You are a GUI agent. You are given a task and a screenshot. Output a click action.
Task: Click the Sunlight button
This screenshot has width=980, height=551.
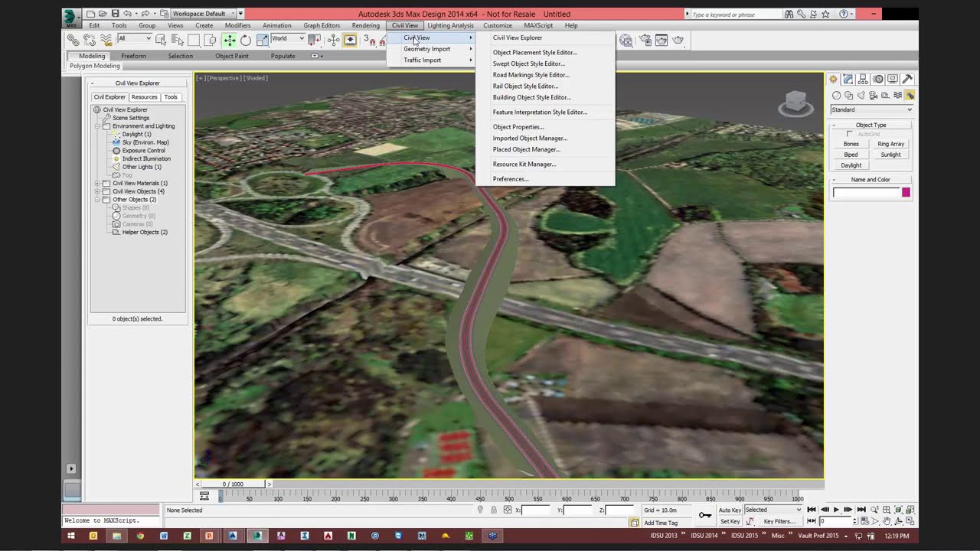tap(890, 155)
